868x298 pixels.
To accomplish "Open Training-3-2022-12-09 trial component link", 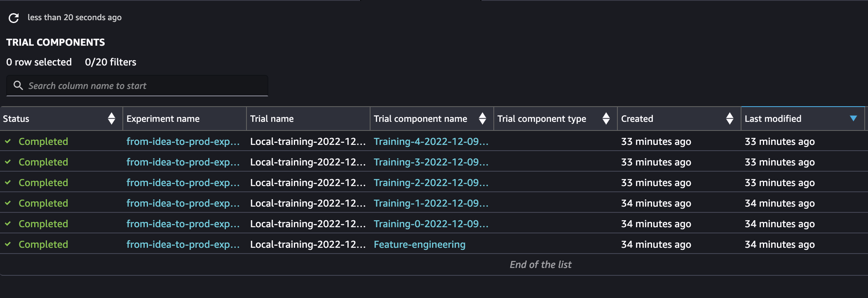I will tap(431, 162).
